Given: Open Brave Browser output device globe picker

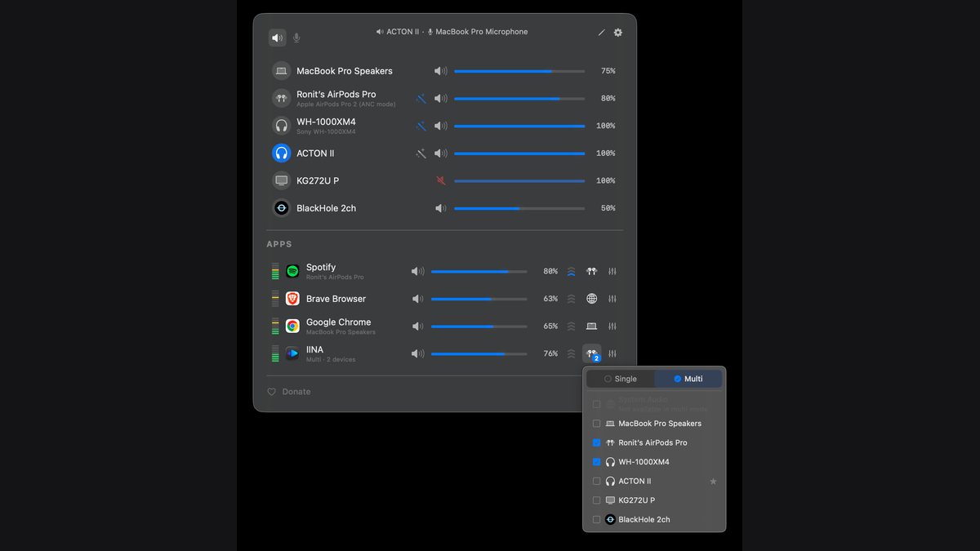Looking at the screenshot, I should click(x=592, y=299).
